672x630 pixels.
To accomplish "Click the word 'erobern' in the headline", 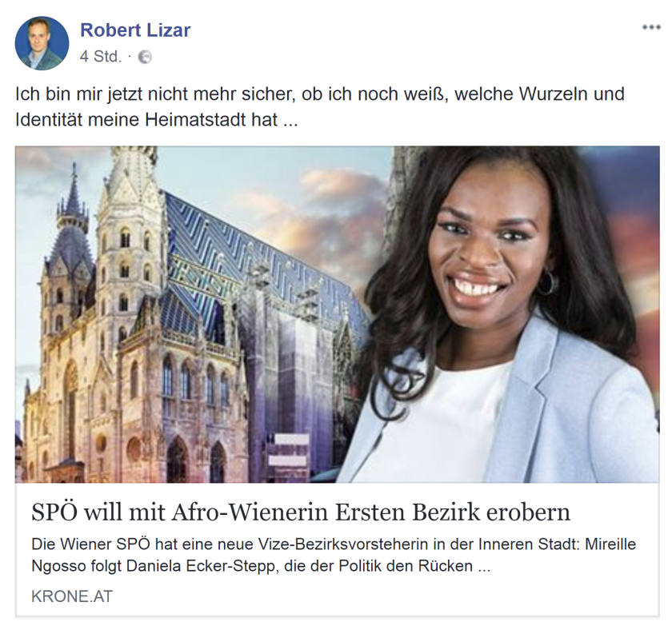I will (529, 512).
